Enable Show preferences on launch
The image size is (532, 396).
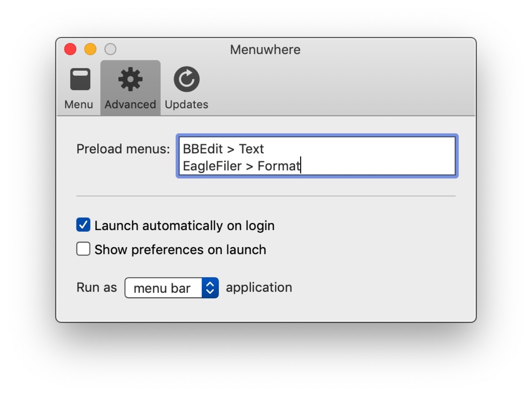83,249
